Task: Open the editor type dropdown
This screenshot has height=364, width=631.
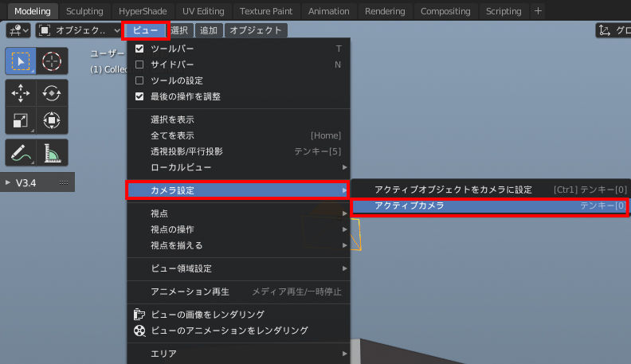Action: pos(18,30)
